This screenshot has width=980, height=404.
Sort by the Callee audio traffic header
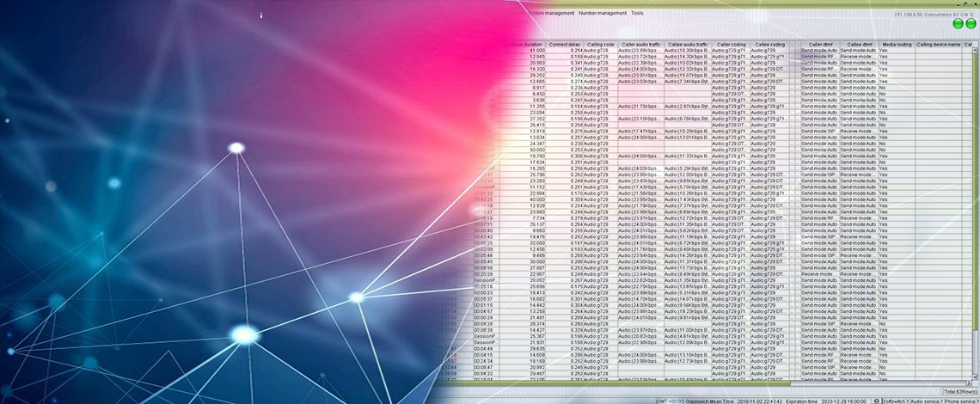688,45
